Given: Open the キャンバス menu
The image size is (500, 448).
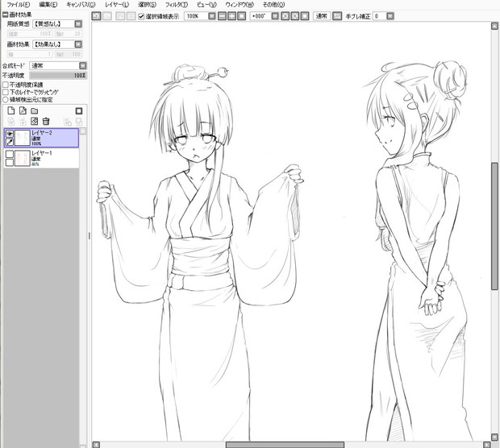Looking at the screenshot, I should (x=81, y=5).
